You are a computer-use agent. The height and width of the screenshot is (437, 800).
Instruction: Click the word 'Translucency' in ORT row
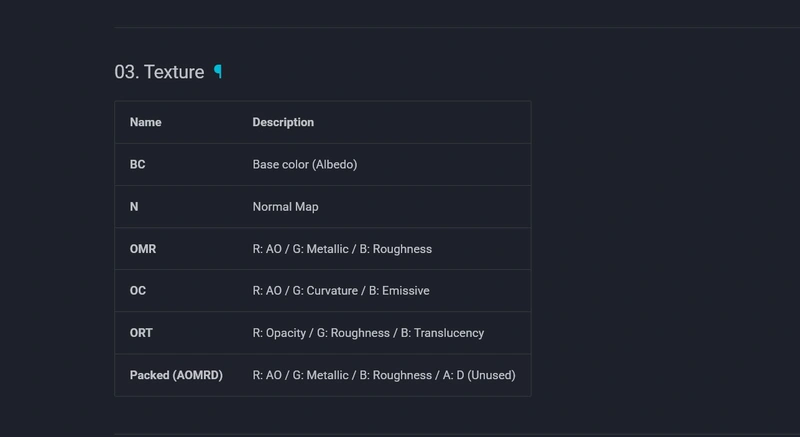point(449,333)
